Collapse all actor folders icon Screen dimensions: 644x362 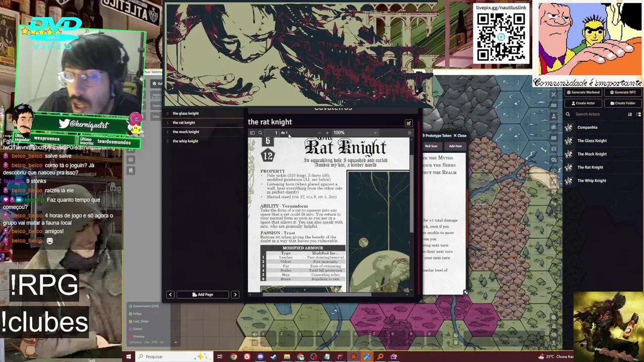point(637,114)
